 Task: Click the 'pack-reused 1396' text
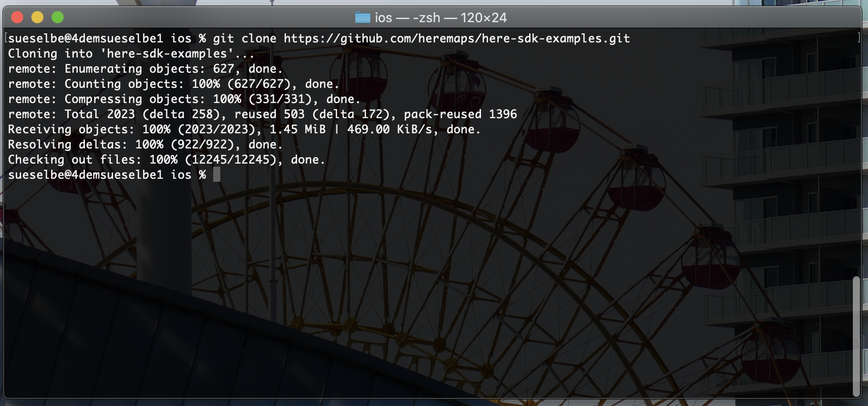460,114
